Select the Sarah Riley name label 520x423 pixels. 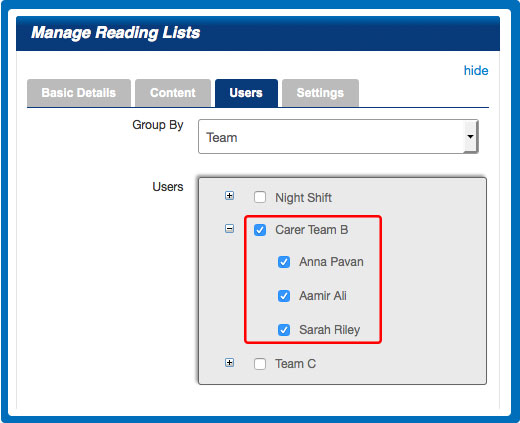point(329,330)
